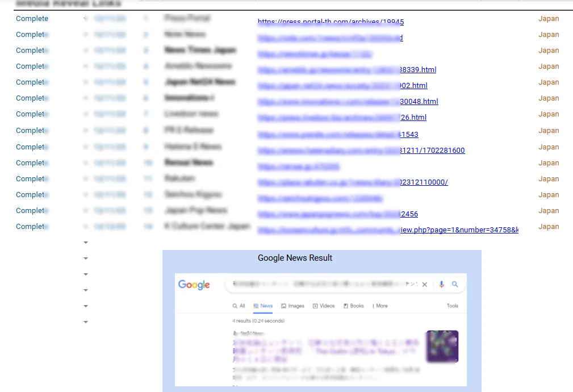Click Complete status in the 2456 row
The width and height of the screenshot is (573, 392).
[x=32, y=210]
